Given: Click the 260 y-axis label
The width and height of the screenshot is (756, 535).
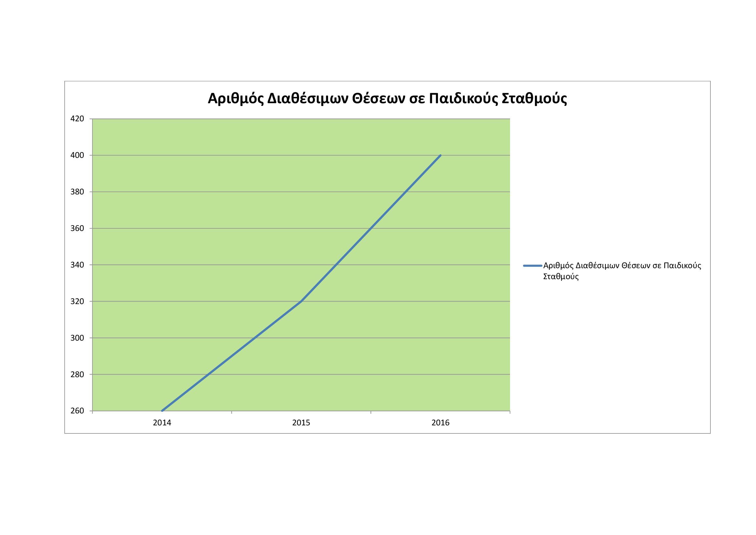Looking at the screenshot, I should click(77, 411).
